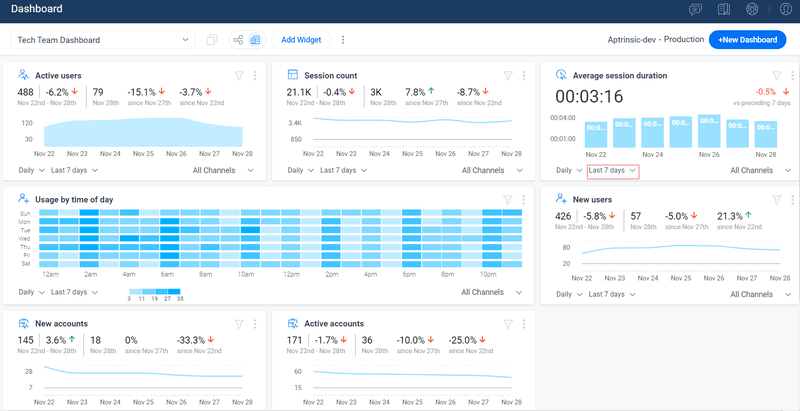This screenshot has width=800, height=411.
Task: Open Daily dropdown in Active users widget
Action: pyautogui.click(x=32, y=170)
